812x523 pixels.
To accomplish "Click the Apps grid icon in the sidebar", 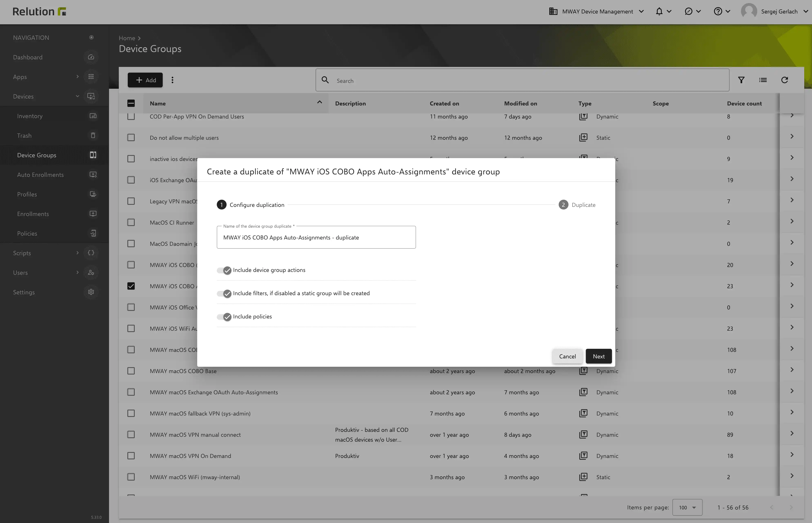I will [x=91, y=77].
